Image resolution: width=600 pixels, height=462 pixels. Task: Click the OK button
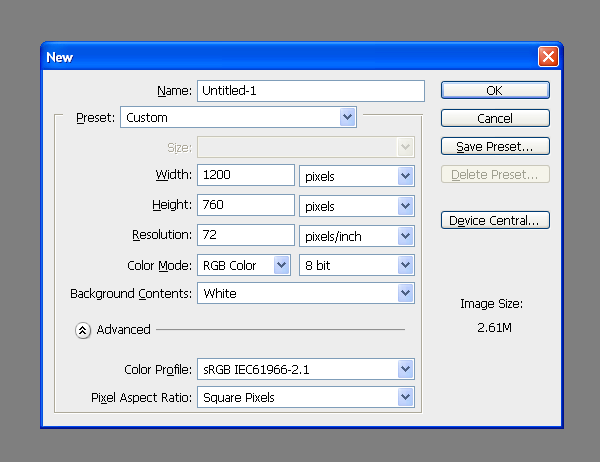[495, 90]
